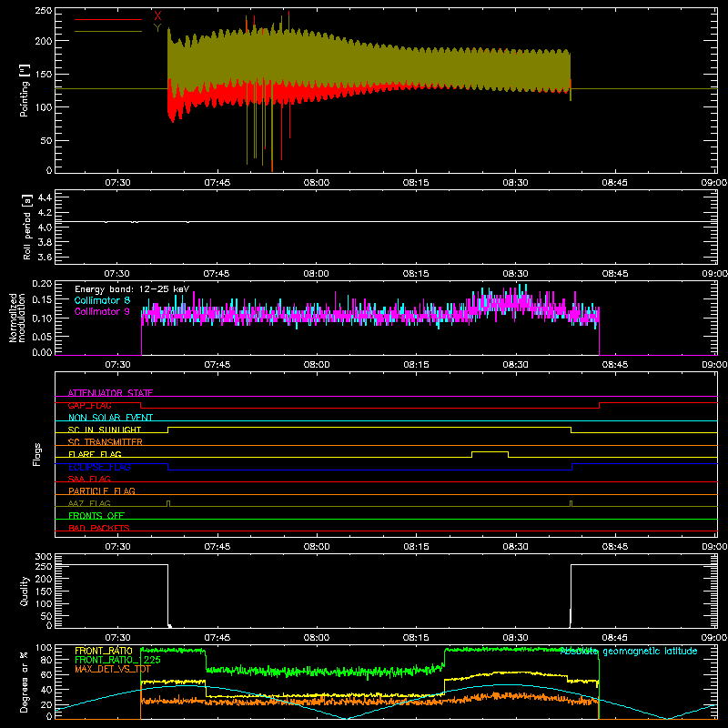Viewport: 728px width, 728px height.
Task: Click the 'Flags' axis title
Action: coord(37,454)
